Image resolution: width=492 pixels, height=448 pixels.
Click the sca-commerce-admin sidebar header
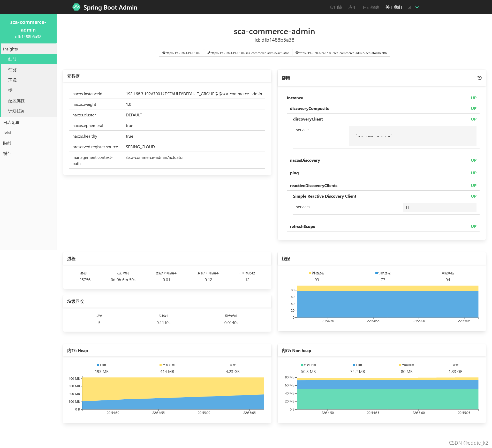coord(28,29)
